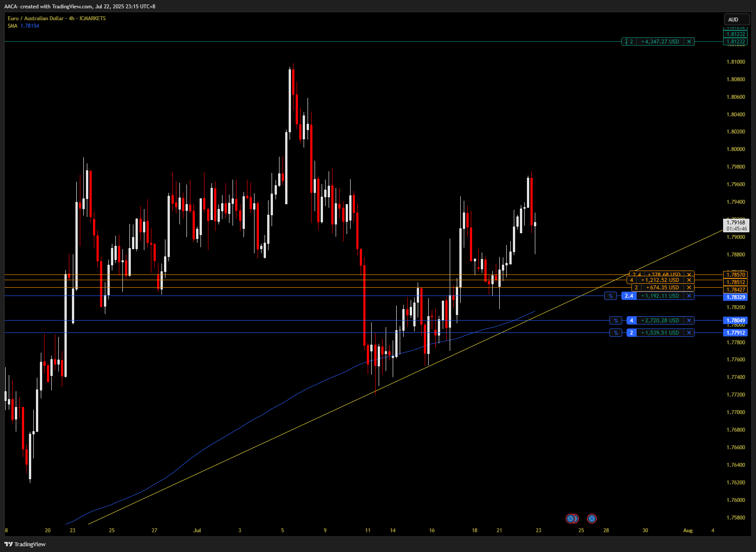Click the 30 date on time axis

(645, 530)
